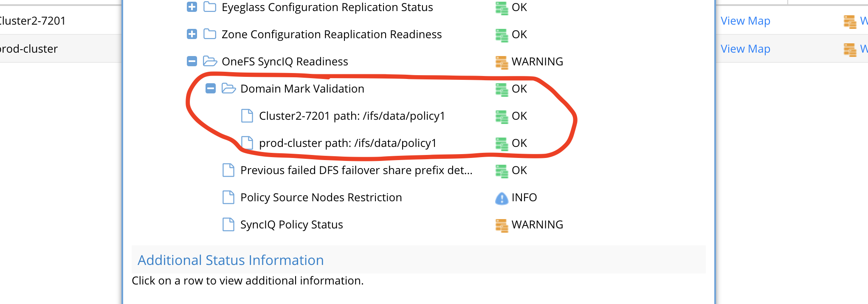
Task: Click the document icon for SyncIQ Policy Status
Action: (228, 224)
